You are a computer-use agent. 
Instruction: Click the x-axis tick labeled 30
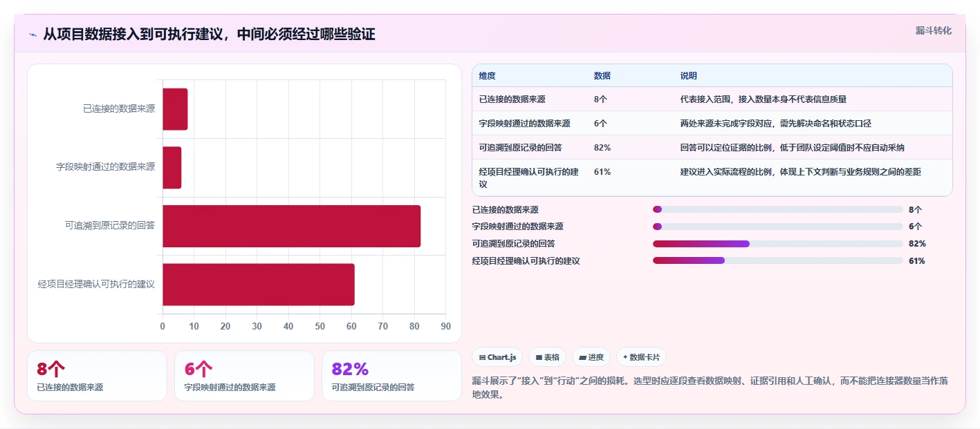(x=257, y=326)
